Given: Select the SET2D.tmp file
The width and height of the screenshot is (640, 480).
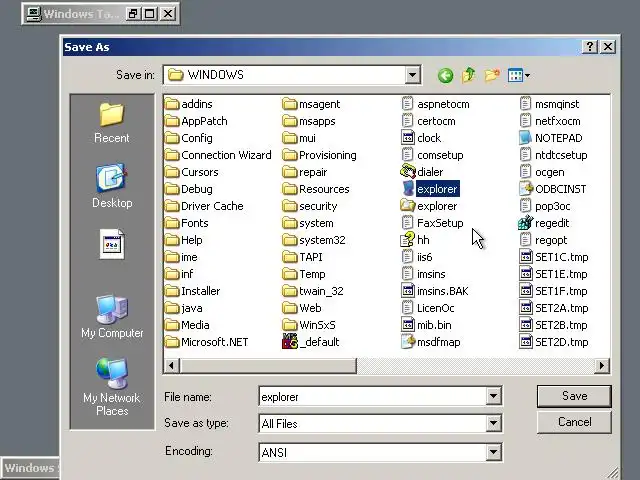Looking at the screenshot, I should (x=554, y=342).
